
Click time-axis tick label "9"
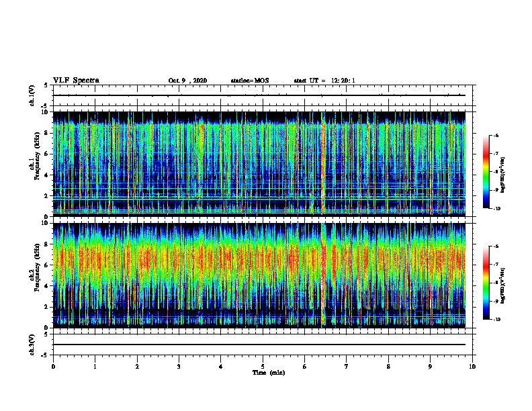430,366
